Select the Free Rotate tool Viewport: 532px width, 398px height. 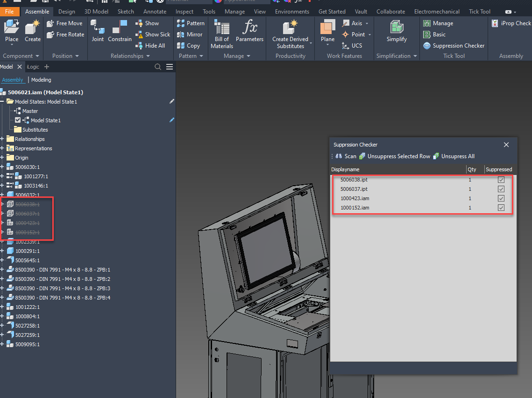(65, 34)
